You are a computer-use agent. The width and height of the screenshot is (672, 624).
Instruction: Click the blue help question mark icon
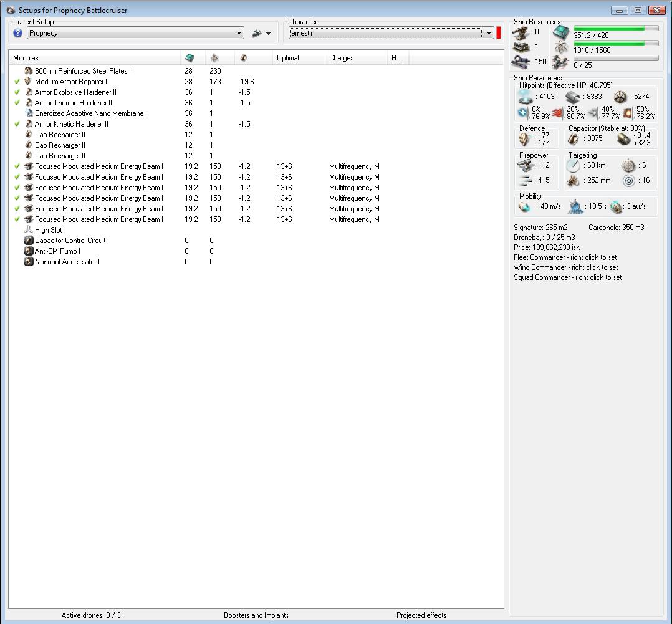click(x=17, y=33)
